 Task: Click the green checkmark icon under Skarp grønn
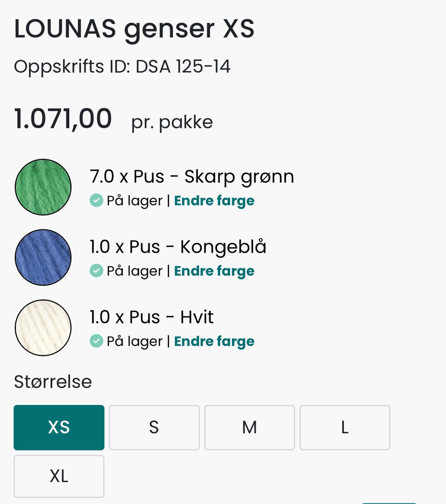click(x=96, y=201)
